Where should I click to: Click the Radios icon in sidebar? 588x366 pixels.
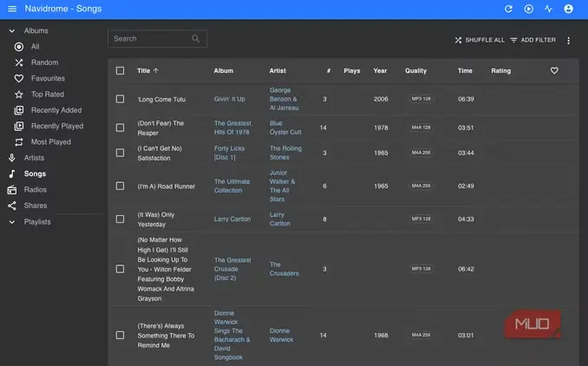point(12,190)
